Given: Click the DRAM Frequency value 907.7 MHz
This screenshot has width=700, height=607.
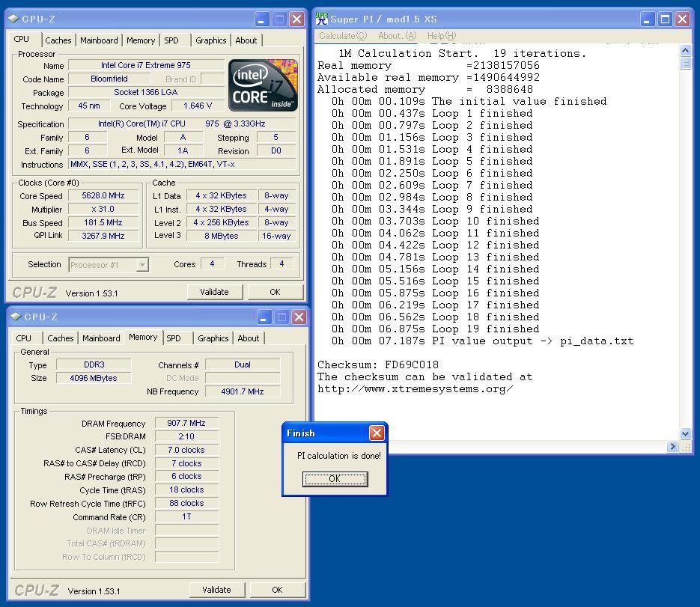Looking at the screenshot, I should coord(186,423).
